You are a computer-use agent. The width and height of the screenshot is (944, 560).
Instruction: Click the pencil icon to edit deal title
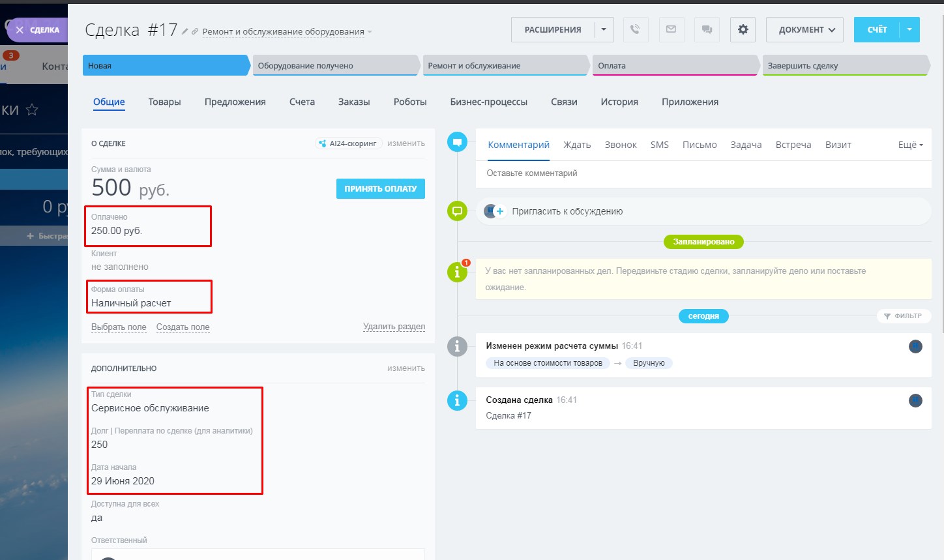pos(184,31)
